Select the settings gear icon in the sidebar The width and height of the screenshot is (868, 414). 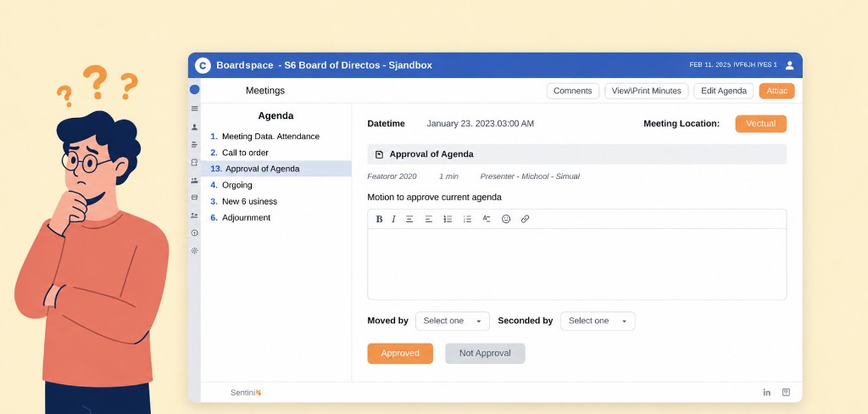(x=194, y=250)
